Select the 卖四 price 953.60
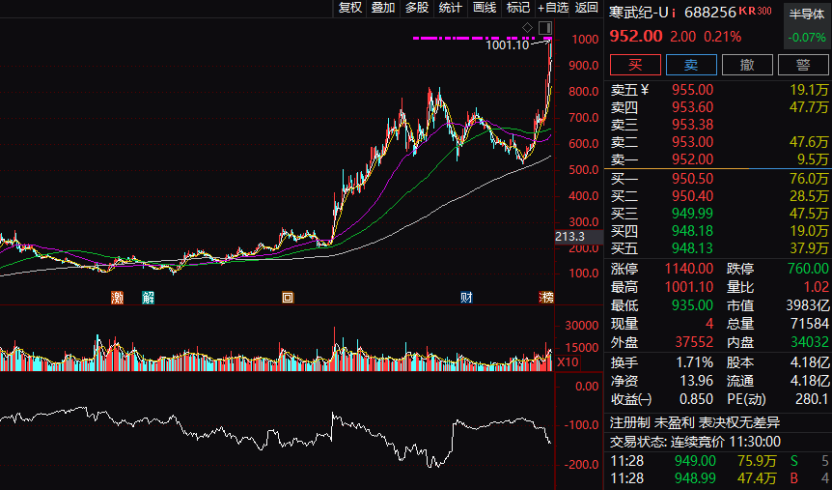This screenshot has height=490, width=832. pos(692,107)
